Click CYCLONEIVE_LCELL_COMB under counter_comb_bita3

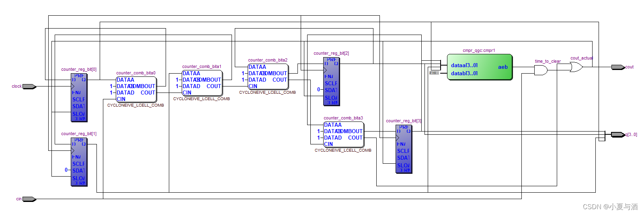[x=343, y=150]
